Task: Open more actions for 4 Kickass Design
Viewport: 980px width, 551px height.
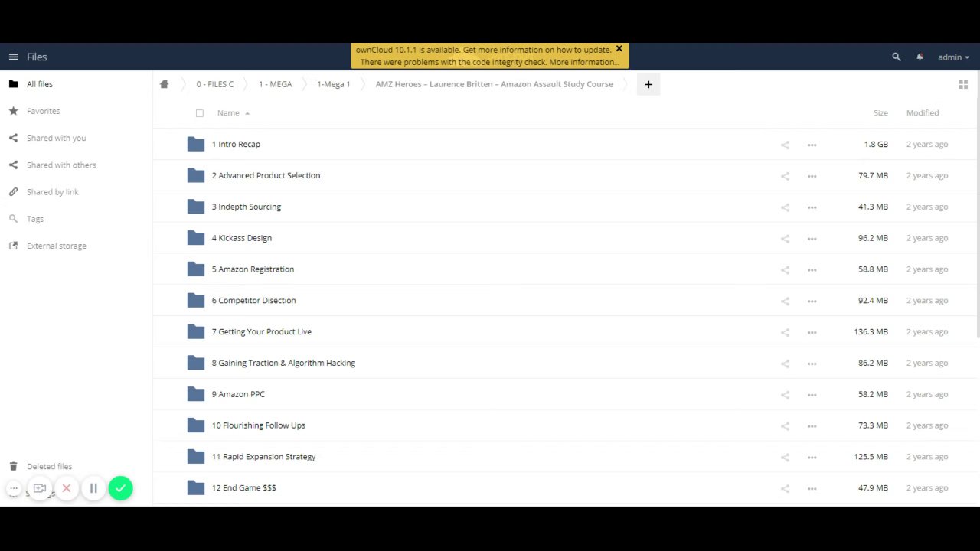Action: pyautogui.click(x=812, y=239)
